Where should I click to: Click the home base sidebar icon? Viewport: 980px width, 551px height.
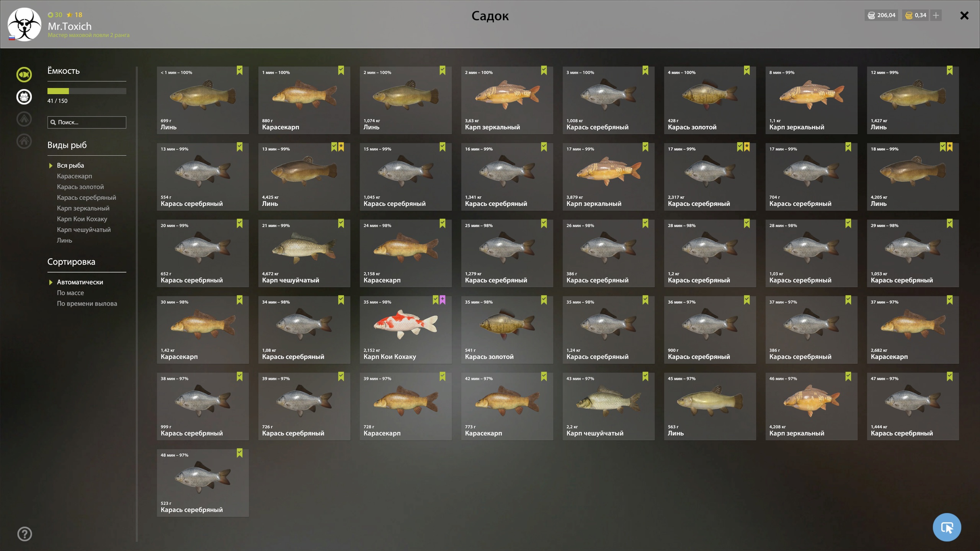24,141
